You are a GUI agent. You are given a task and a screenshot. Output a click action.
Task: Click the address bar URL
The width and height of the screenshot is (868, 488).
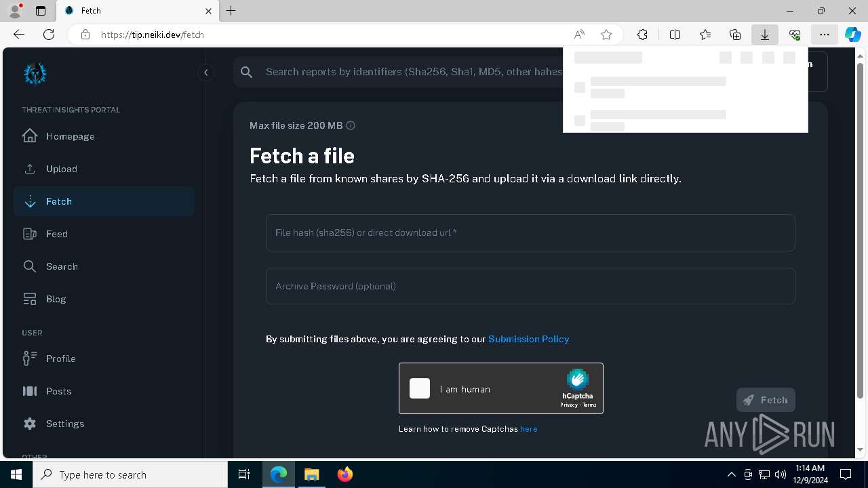click(x=153, y=35)
